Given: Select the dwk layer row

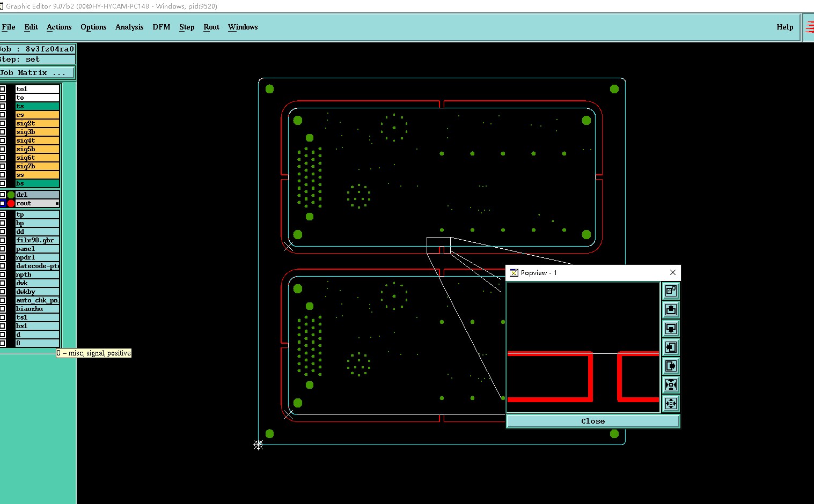Looking at the screenshot, I should point(37,283).
